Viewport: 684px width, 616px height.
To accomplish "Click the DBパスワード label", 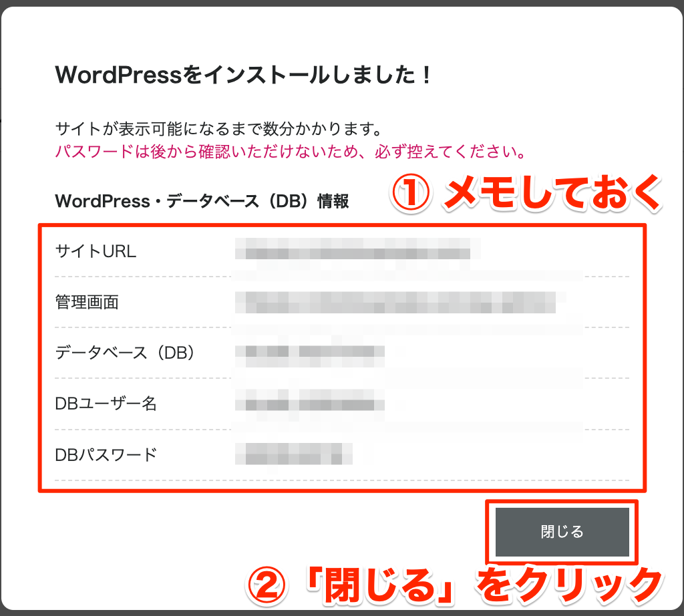I will [106, 454].
